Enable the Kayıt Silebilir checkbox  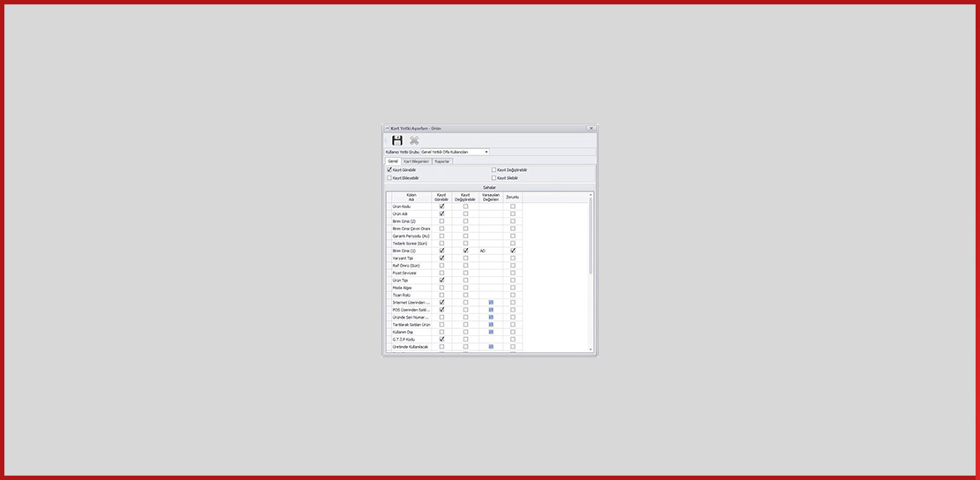click(x=494, y=177)
